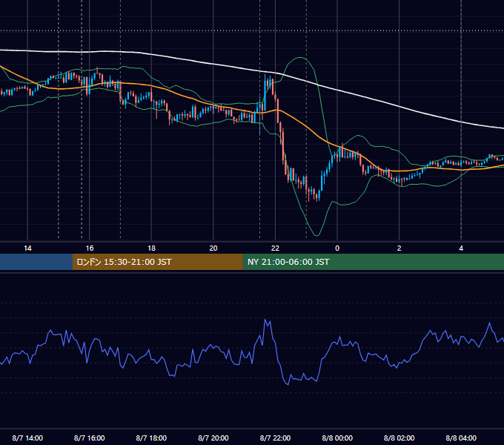Click the ロンドン 15:30-21:00 JST session bar
The width and height of the screenshot is (504, 445).
pos(157,262)
